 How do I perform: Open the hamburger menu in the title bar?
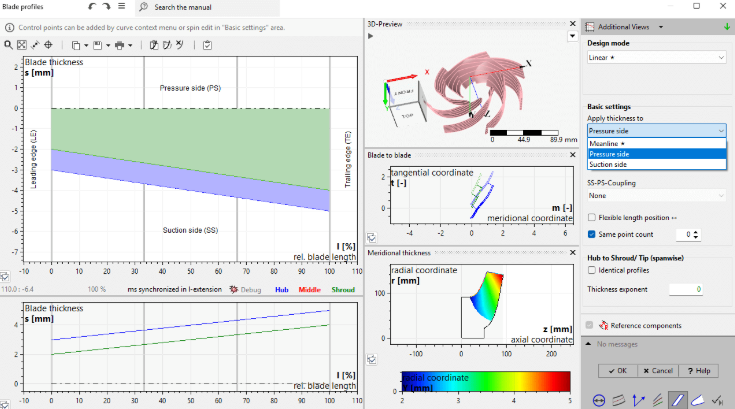pyautogui.click(x=121, y=6)
